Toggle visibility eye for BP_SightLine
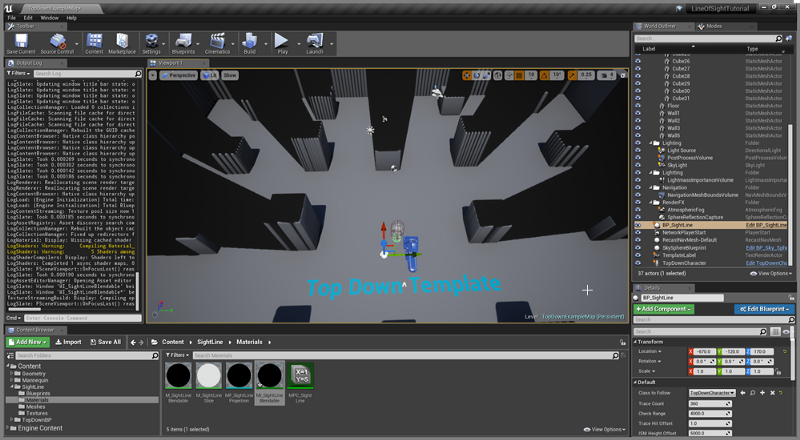 tap(638, 225)
